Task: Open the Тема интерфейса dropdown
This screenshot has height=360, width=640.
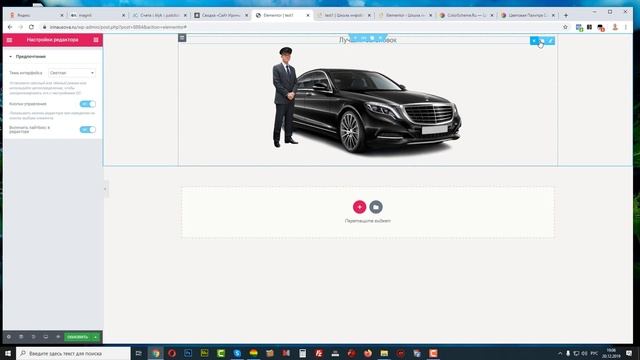Action: (x=72, y=73)
